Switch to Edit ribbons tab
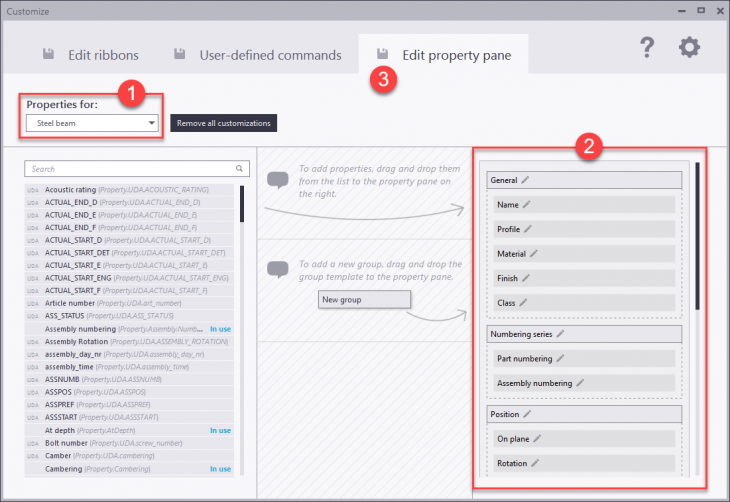 (x=103, y=55)
